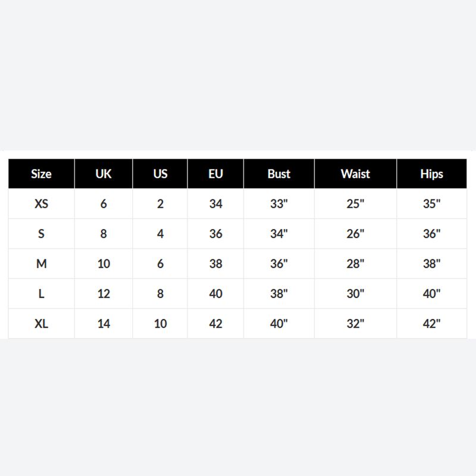Click the EU size 38 cell
The image size is (476, 476).
[x=215, y=264]
